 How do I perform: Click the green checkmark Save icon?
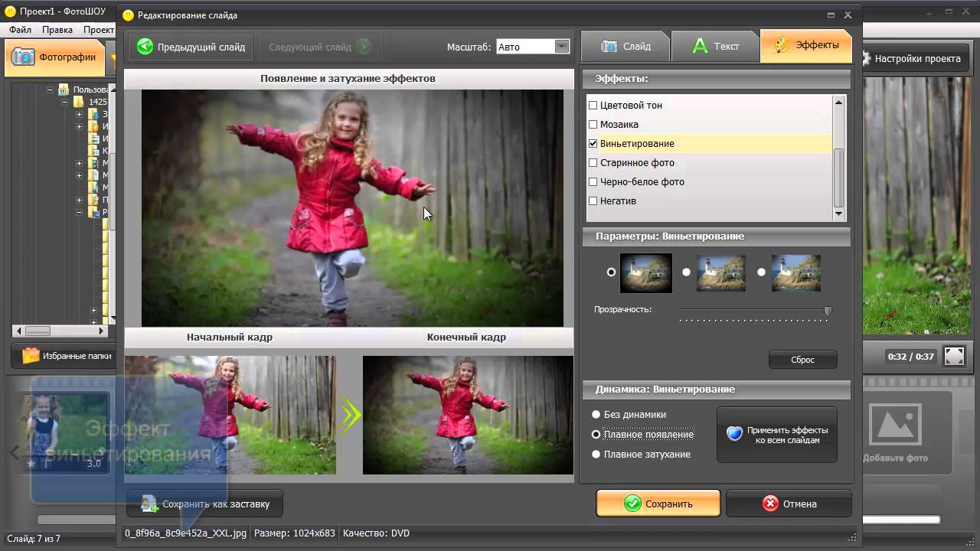pyautogui.click(x=632, y=504)
